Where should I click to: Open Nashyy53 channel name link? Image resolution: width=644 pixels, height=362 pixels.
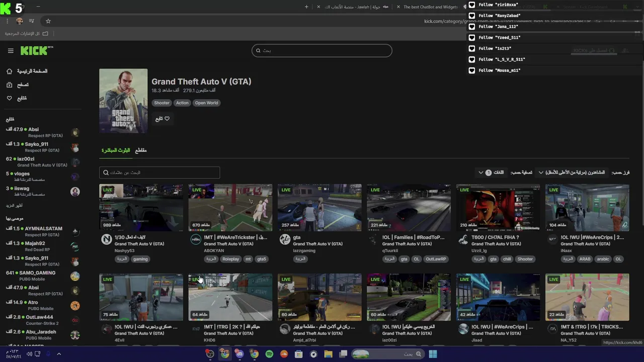click(x=124, y=250)
